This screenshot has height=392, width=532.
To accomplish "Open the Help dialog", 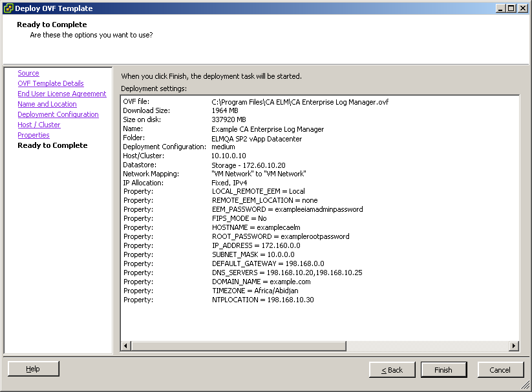I will coord(33,368).
